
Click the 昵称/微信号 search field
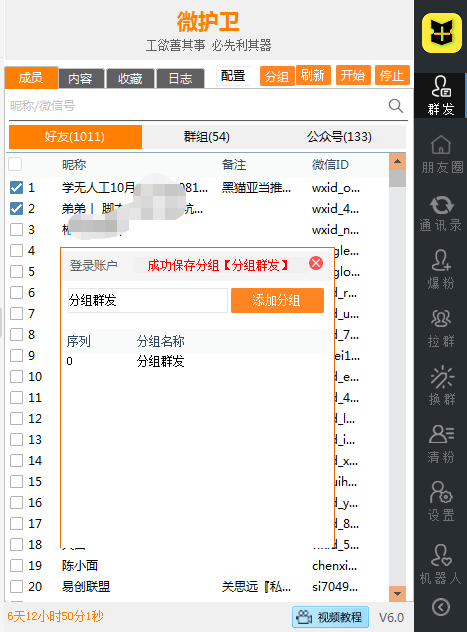(197, 106)
